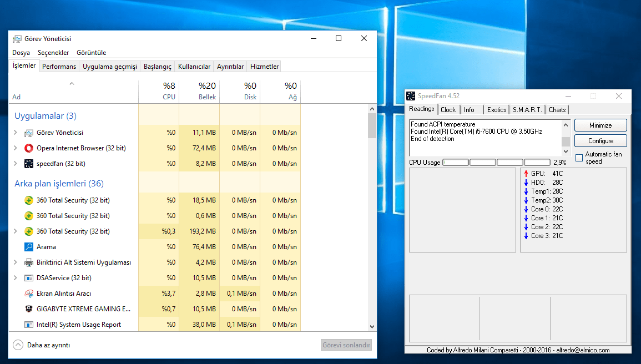Click the Ekran Alıntısı Aracı scissors icon
641x364 pixels.
(x=29, y=294)
